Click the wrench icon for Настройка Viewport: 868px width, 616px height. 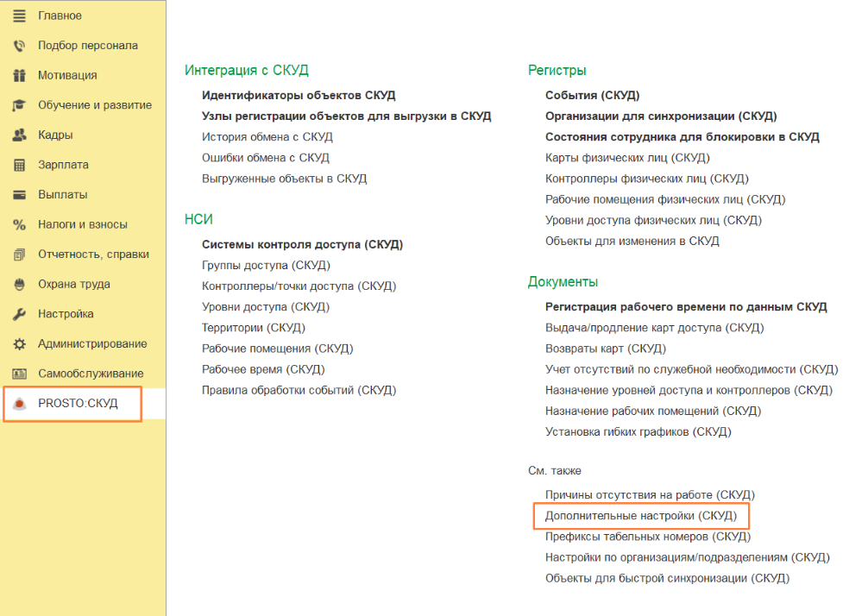coord(19,314)
